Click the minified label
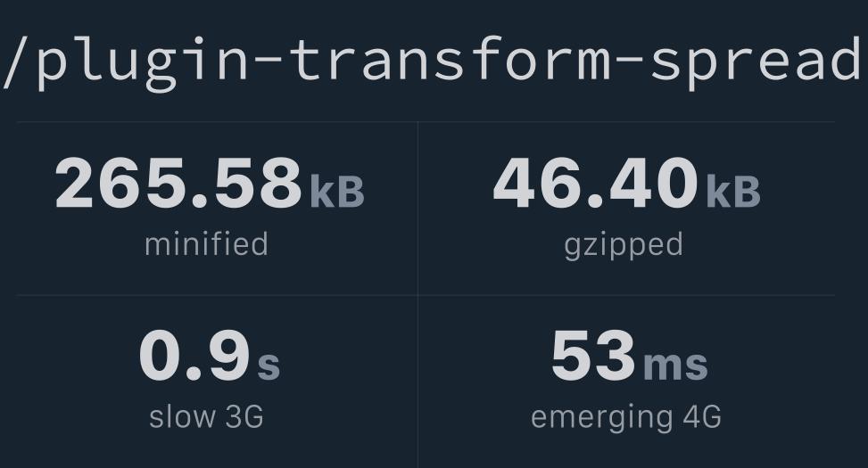This screenshot has height=468, width=868. 206,244
